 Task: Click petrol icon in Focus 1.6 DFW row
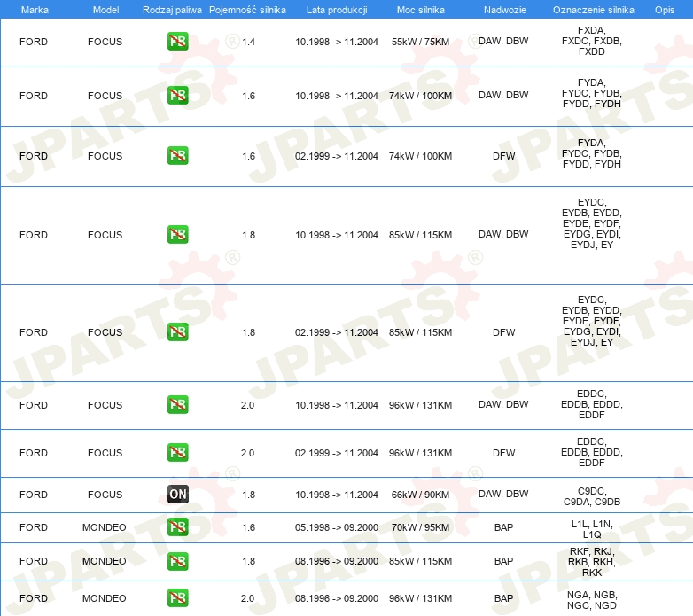point(177,155)
